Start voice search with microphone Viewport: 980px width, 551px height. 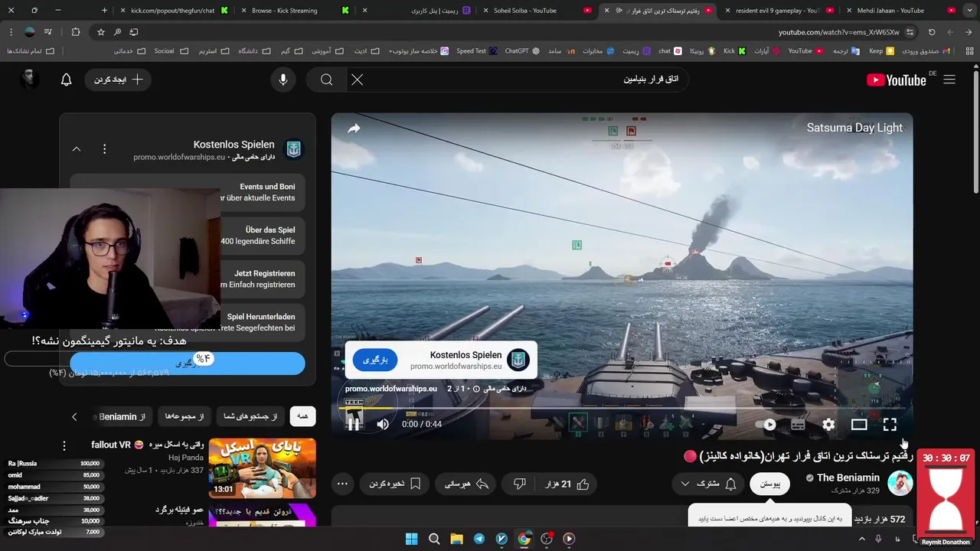[x=283, y=80]
